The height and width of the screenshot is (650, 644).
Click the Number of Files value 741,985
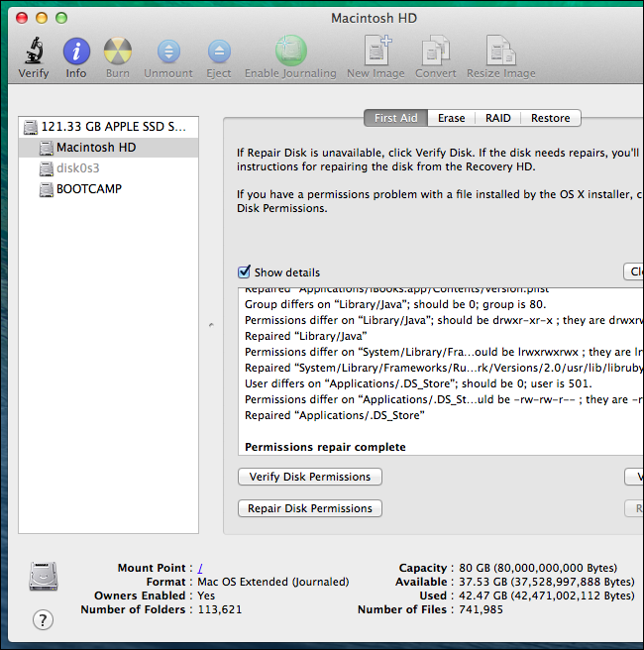click(481, 609)
